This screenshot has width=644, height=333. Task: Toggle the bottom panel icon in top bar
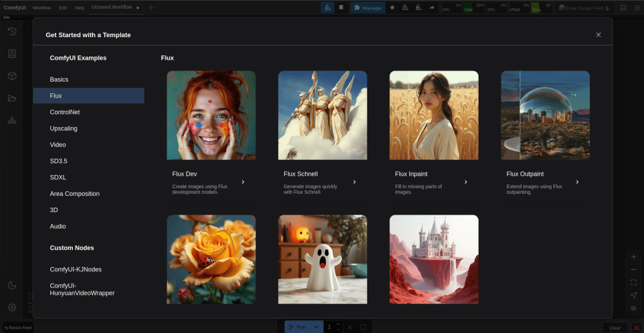point(623,8)
